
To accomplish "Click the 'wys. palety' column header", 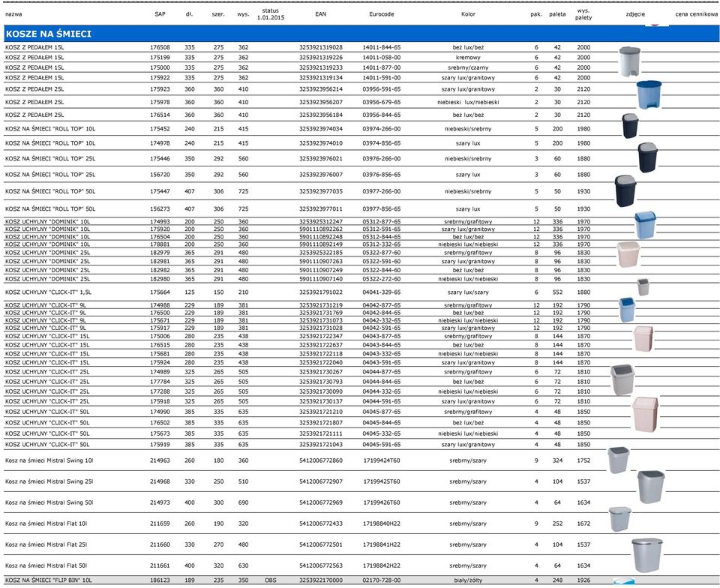I will click(x=583, y=14).
